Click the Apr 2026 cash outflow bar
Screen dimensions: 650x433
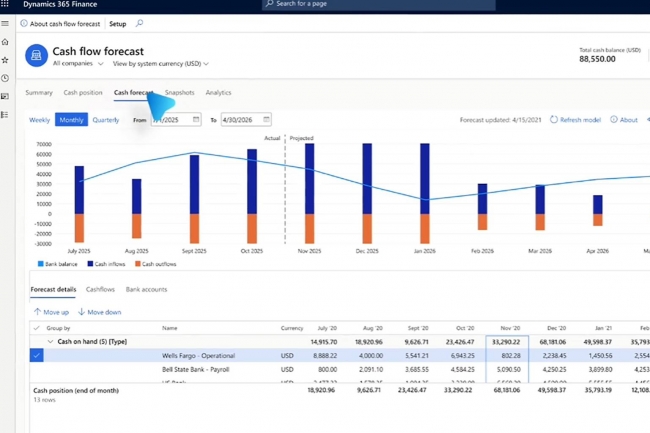[x=598, y=220]
